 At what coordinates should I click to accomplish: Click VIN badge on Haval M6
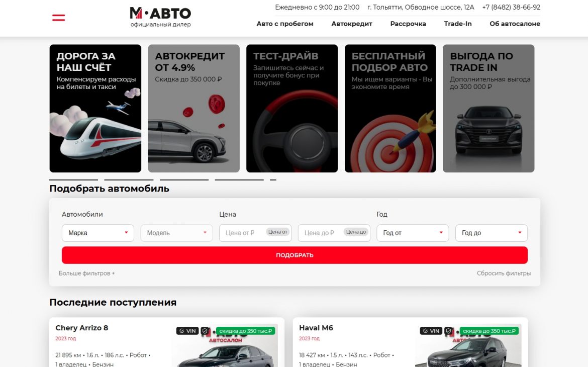pyautogui.click(x=431, y=331)
